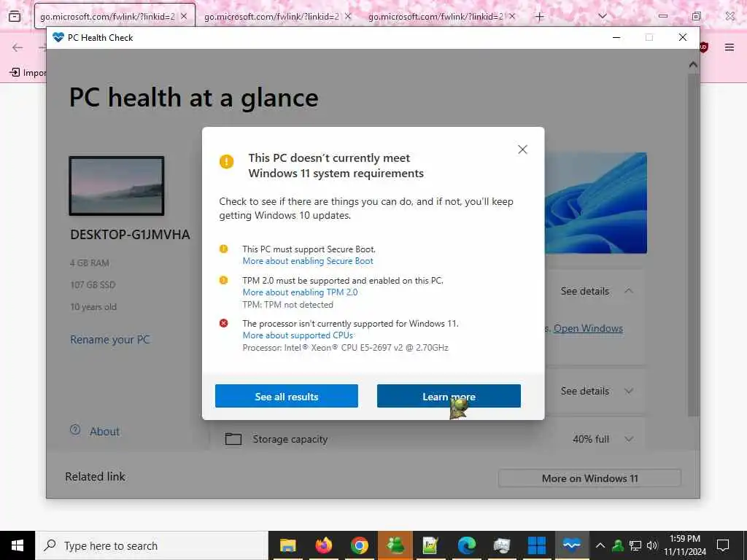Click the PC desktop preview thumbnail
747x560 pixels.
tap(117, 186)
